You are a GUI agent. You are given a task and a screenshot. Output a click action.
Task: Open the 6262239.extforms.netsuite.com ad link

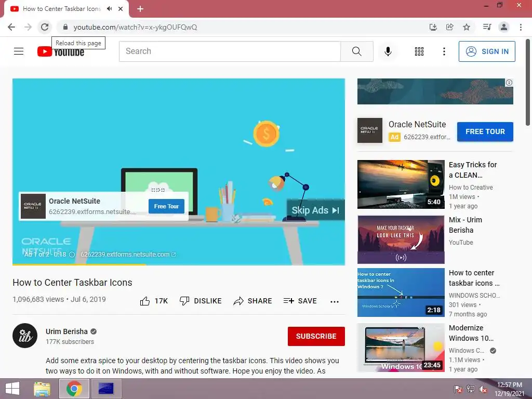(x=128, y=255)
